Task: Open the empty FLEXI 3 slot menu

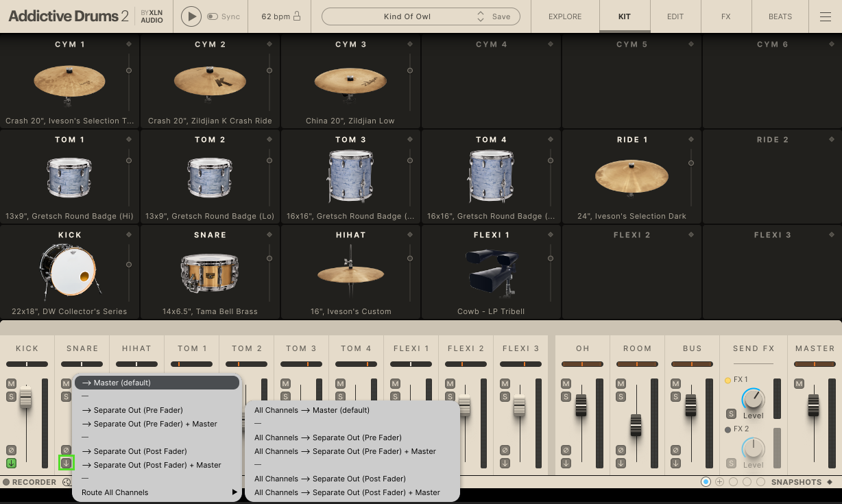Action: [x=832, y=235]
